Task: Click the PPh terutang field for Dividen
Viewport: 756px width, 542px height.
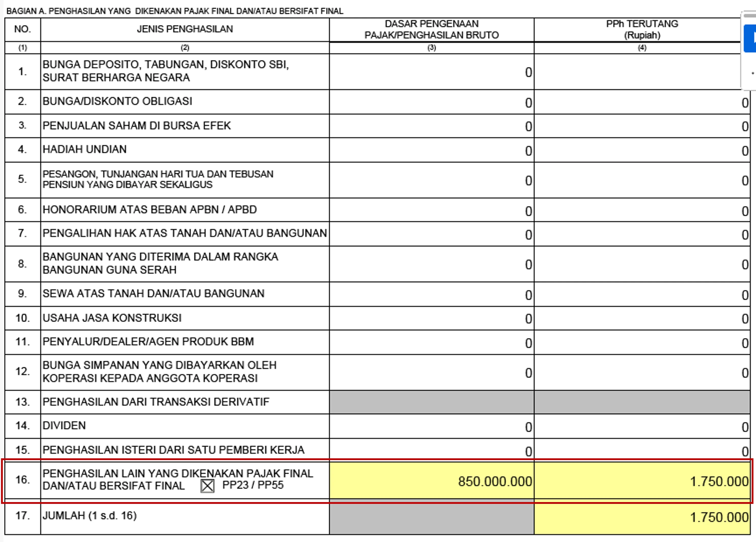Action: tap(642, 427)
